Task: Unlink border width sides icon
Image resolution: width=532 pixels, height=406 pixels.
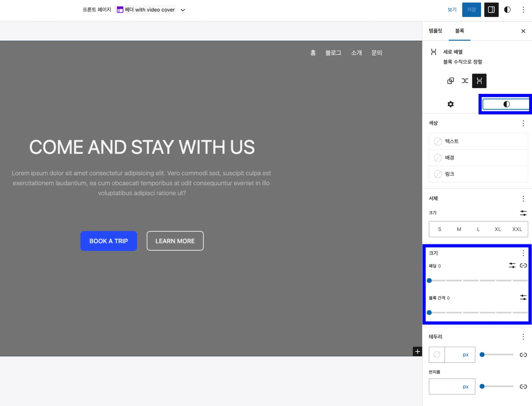Action: pos(523,355)
